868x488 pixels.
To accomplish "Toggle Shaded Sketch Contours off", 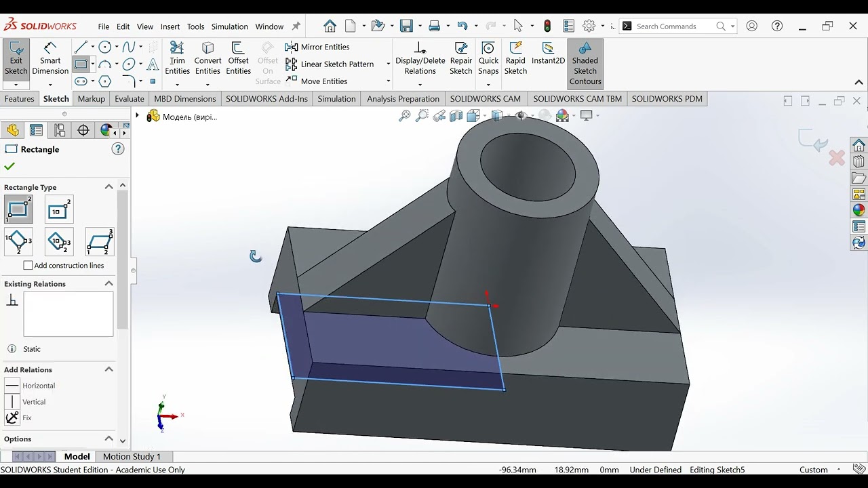I will point(585,64).
